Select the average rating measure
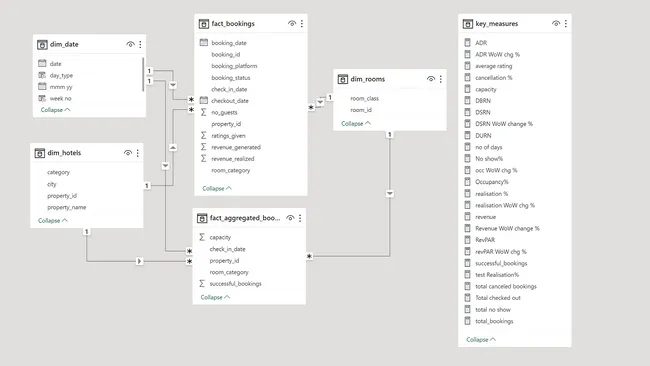 click(494, 66)
